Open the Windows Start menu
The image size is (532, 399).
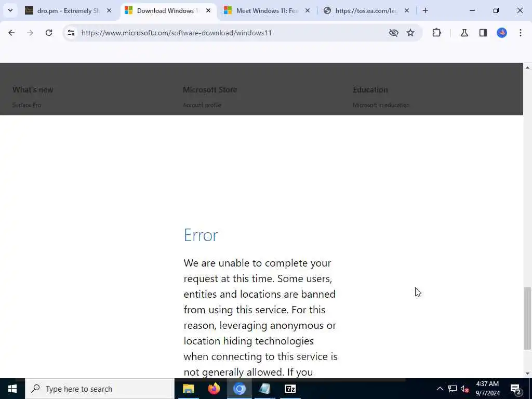pos(12,389)
